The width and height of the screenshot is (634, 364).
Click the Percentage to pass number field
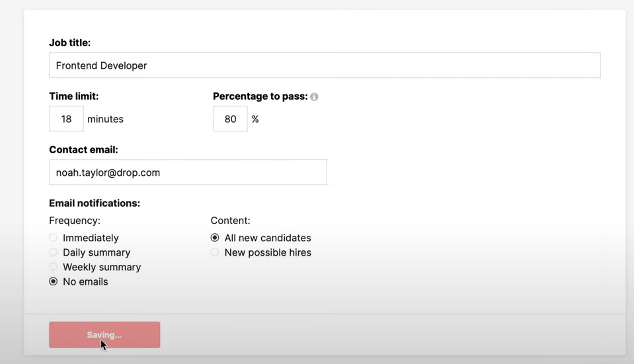click(230, 119)
